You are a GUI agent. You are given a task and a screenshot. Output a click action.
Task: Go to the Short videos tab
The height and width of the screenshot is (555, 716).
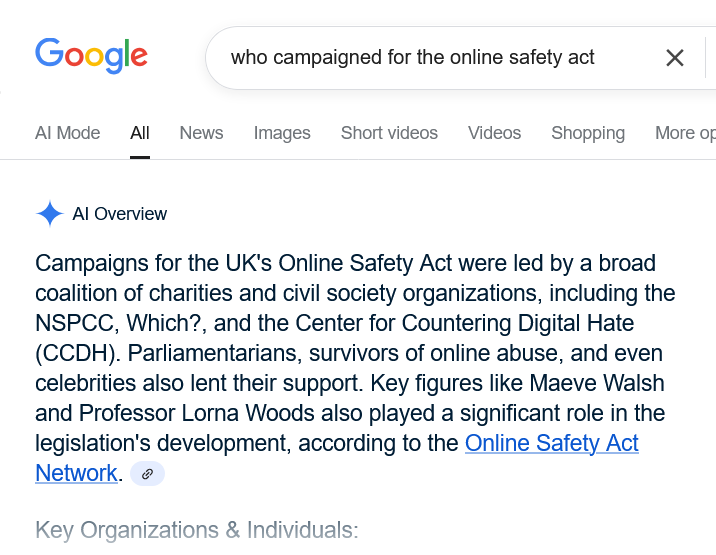tap(389, 133)
